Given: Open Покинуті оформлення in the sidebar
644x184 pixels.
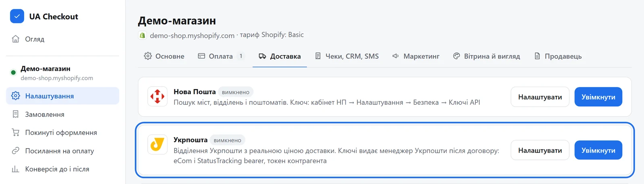Looking at the screenshot, I should click(x=62, y=132).
